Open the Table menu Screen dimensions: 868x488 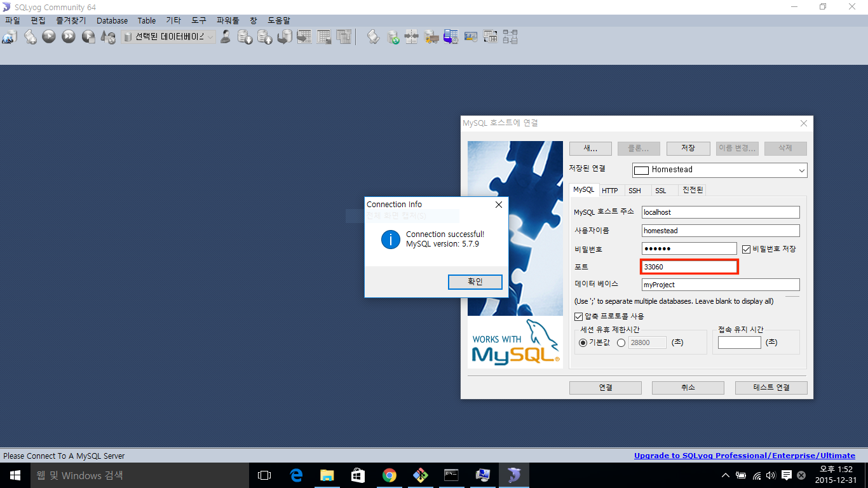click(x=146, y=21)
